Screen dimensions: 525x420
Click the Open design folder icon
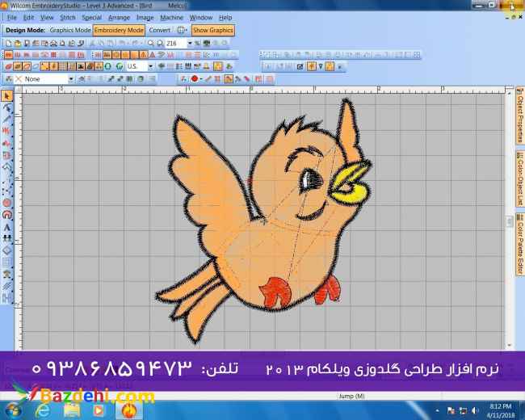(17, 44)
